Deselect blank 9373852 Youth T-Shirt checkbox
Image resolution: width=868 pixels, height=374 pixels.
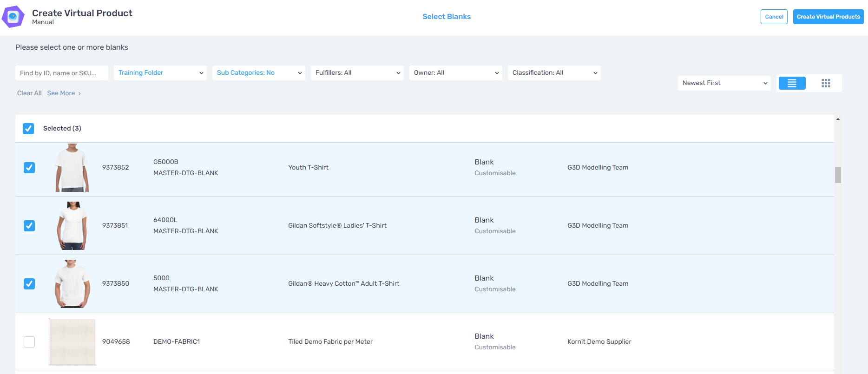pos(29,168)
